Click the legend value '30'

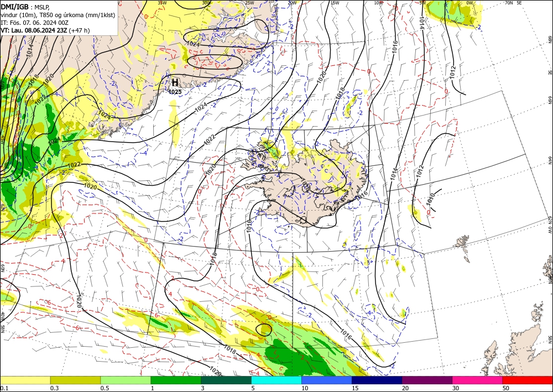pos(456,388)
